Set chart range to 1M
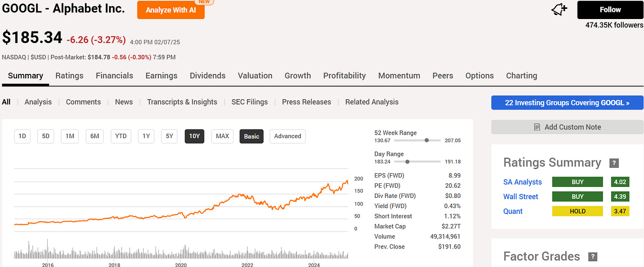644x267 pixels. [x=69, y=136]
